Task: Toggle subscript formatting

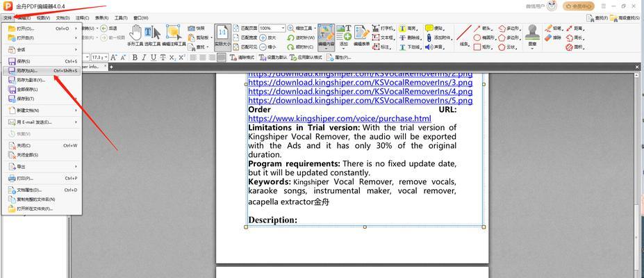Action: point(172,58)
